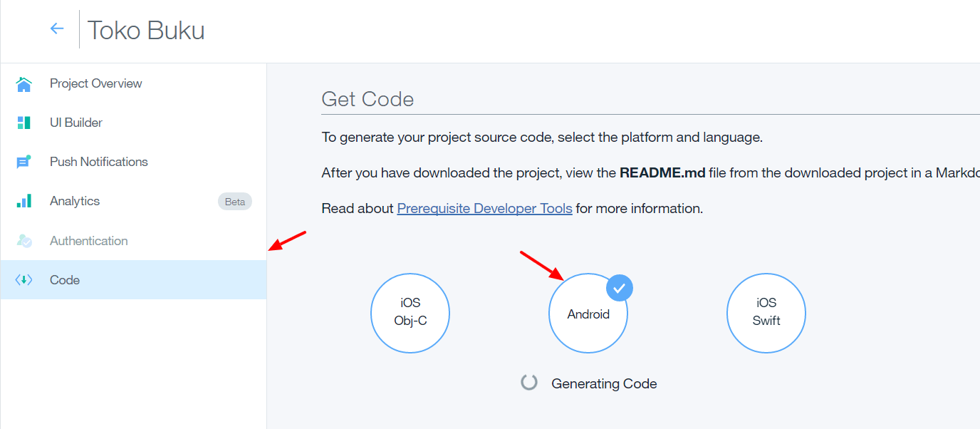Click the back arrow next to Toko Buku
Image resolution: width=980 pixels, height=429 pixels.
click(x=57, y=29)
